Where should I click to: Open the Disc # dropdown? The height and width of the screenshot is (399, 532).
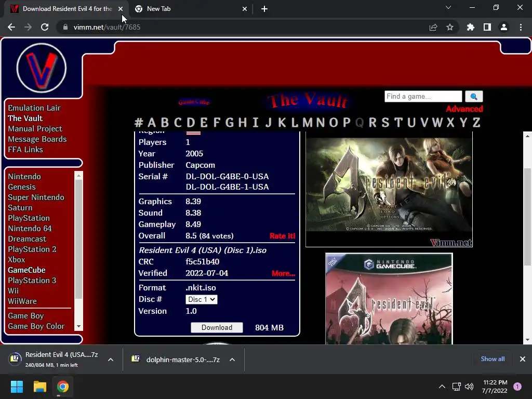pos(202,299)
